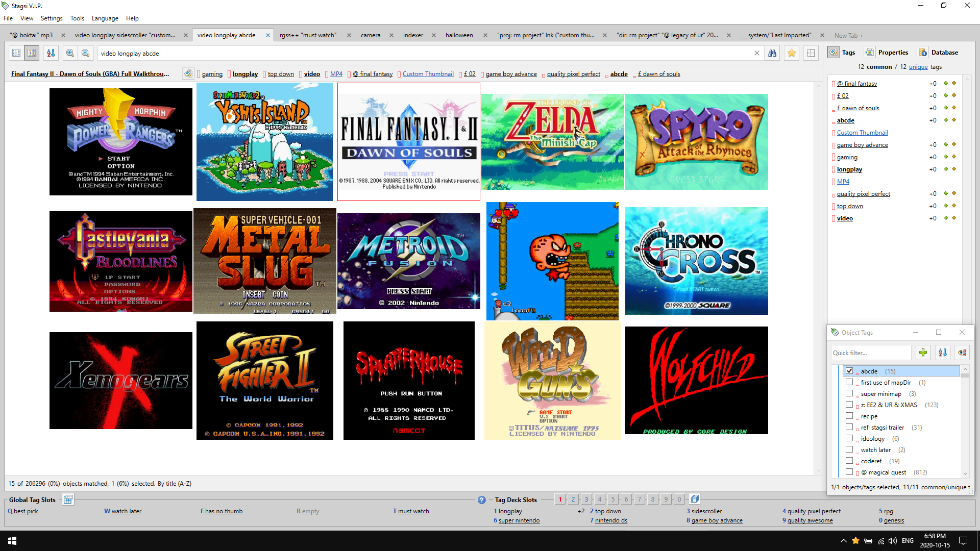Select Tag Deck slot 1
This screenshot has width=980, height=551.
point(560,499)
